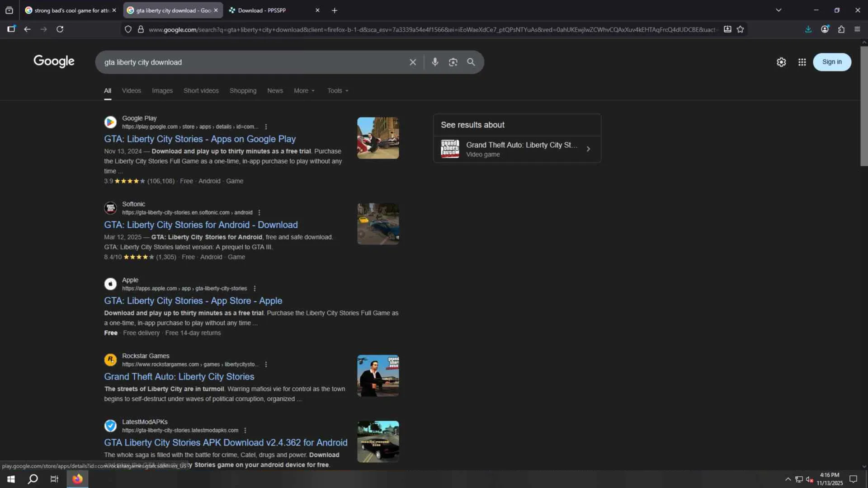Open Firefox application hamburger menu
868x488 pixels.
tap(857, 29)
